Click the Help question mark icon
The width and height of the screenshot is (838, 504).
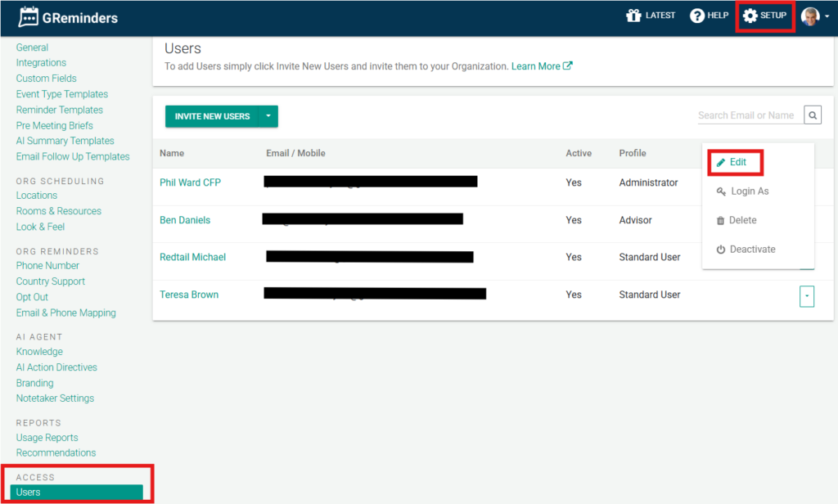(x=697, y=16)
